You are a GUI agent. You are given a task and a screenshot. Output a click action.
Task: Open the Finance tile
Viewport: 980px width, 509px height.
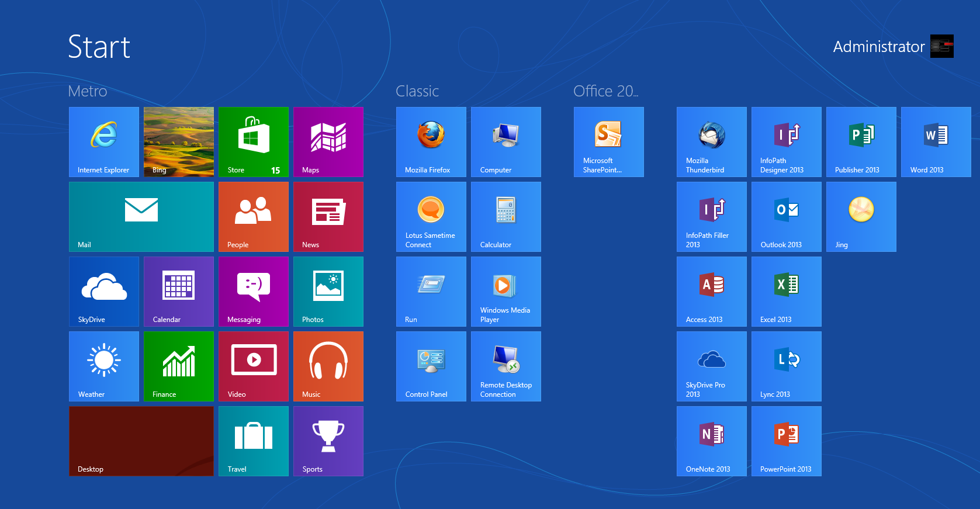[179, 366]
